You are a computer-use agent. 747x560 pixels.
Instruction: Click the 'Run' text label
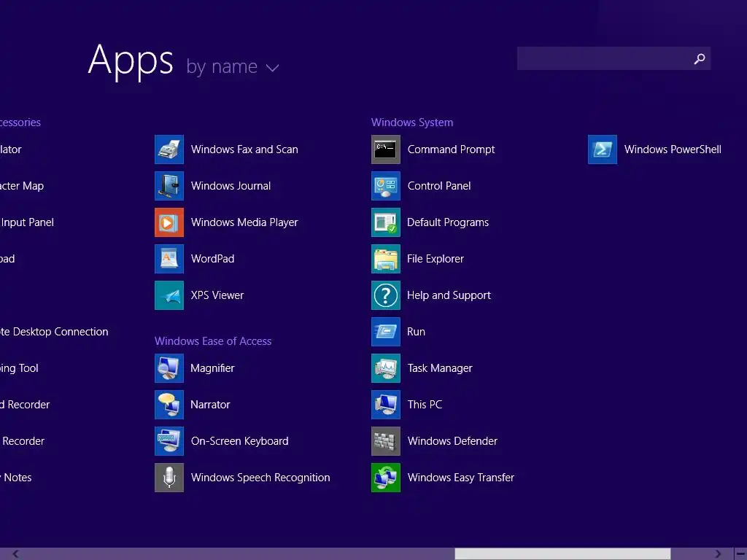tap(416, 332)
